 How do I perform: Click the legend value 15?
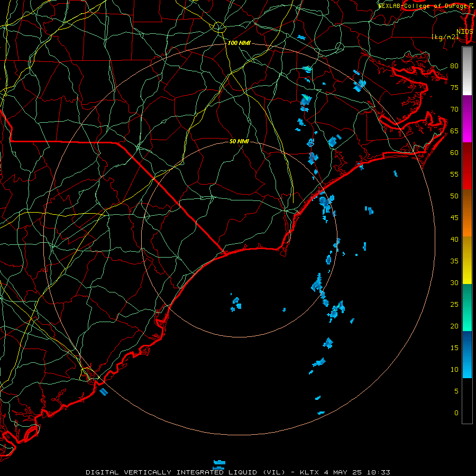pyautogui.click(x=454, y=348)
